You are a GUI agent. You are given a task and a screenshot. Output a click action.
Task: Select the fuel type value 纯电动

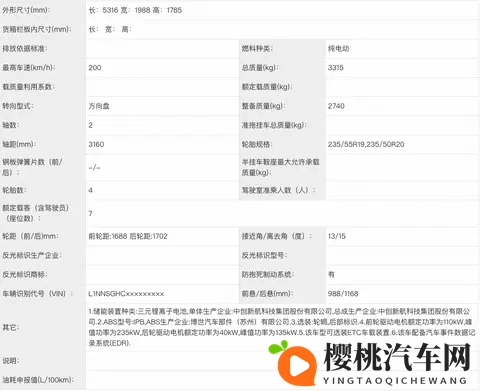click(x=338, y=49)
